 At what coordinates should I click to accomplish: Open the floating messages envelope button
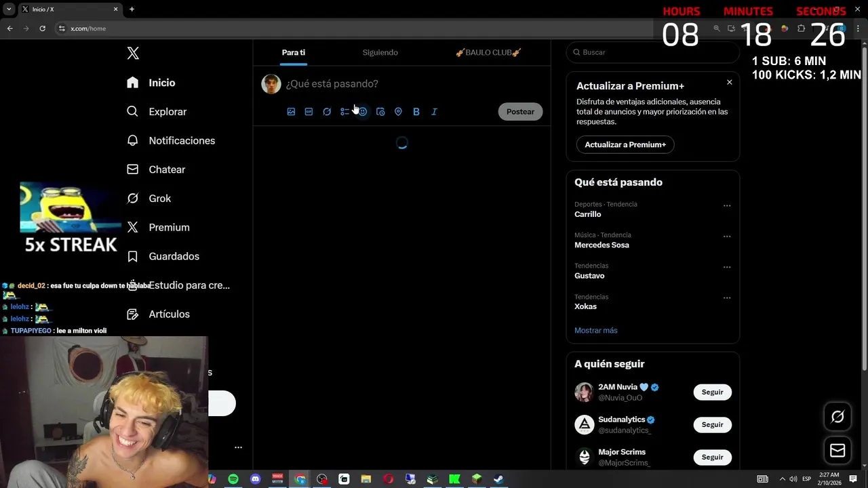click(x=837, y=450)
